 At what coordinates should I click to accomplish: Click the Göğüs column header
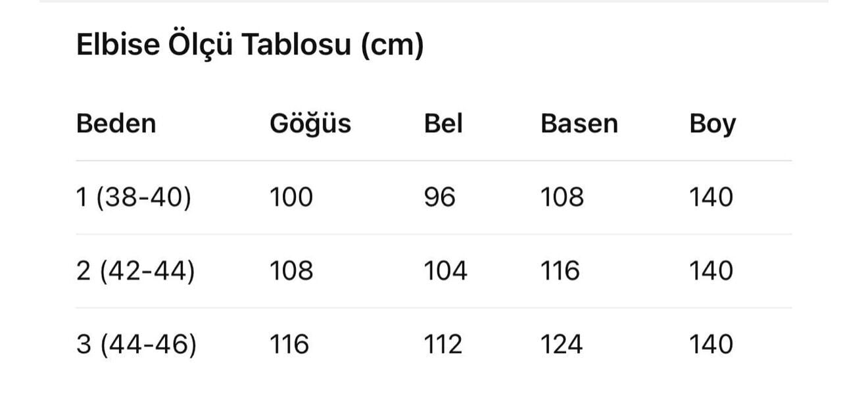[x=310, y=124]
